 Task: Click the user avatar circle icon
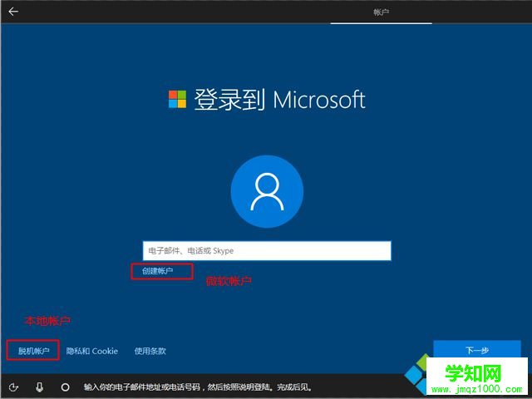(267, 191)
